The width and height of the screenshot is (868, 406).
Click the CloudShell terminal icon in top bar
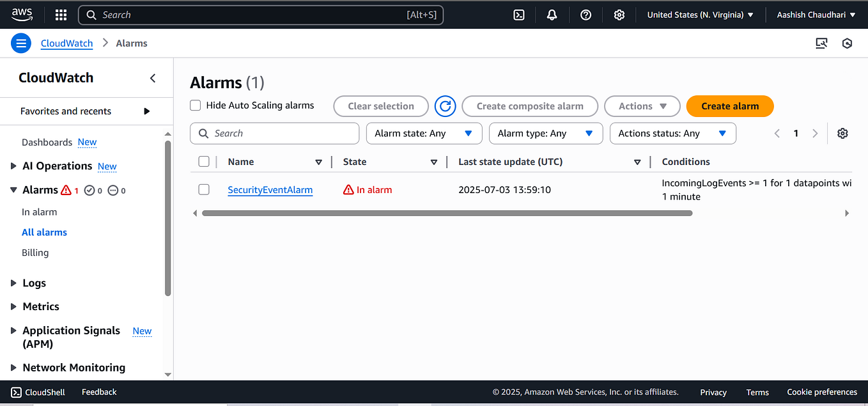(518, 14)
